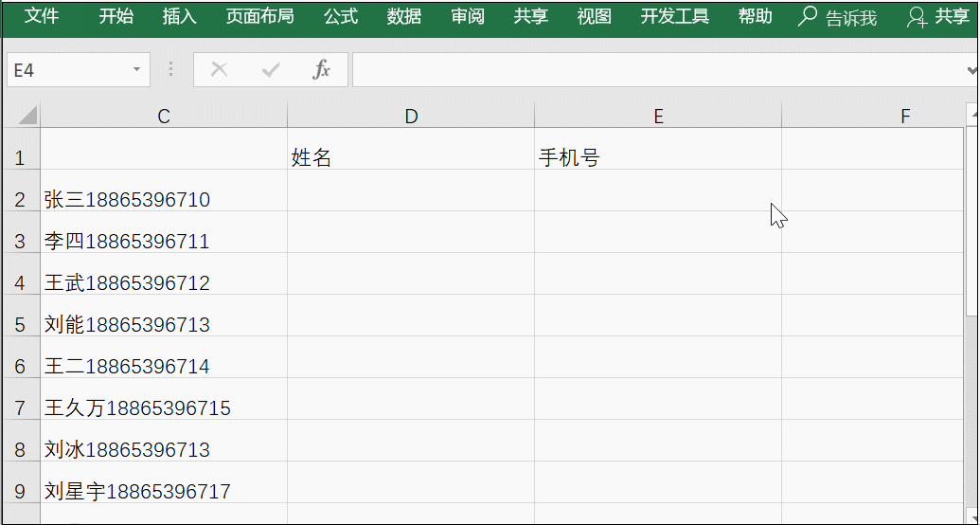Click the 手机号 header cell
980x525 pixels.
658,149
